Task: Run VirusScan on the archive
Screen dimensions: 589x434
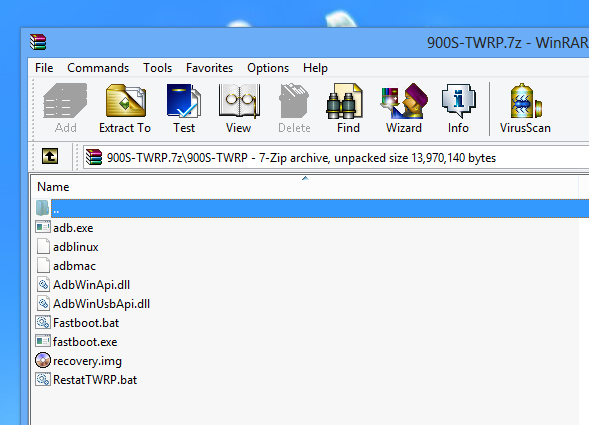Action: click(525, 108)
